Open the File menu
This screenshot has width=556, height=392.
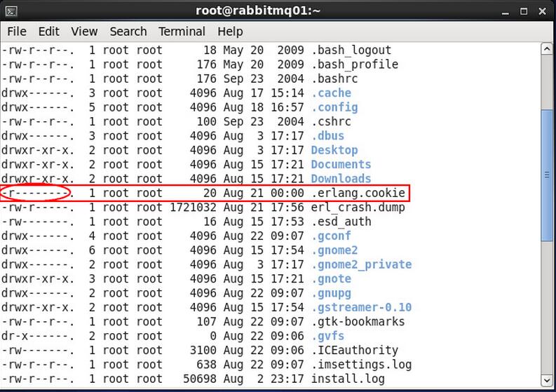16,32
